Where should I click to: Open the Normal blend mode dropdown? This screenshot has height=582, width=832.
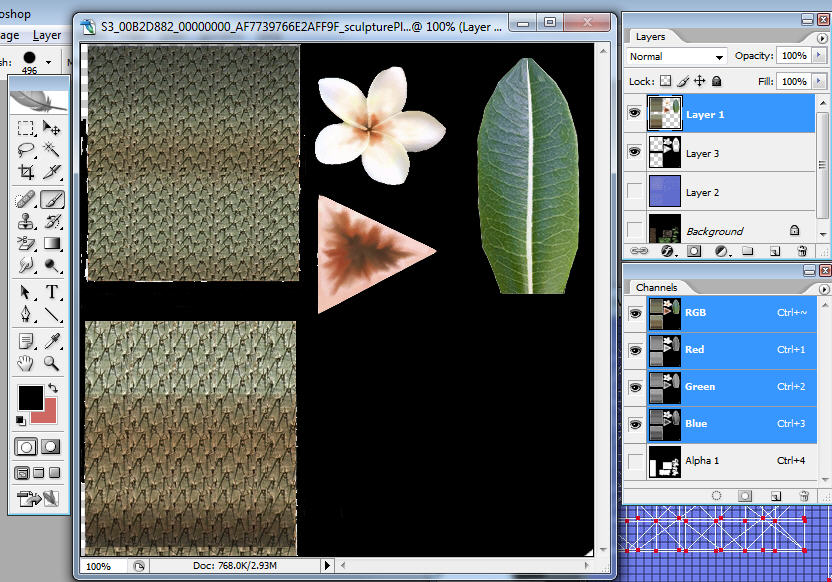point(677,57)
